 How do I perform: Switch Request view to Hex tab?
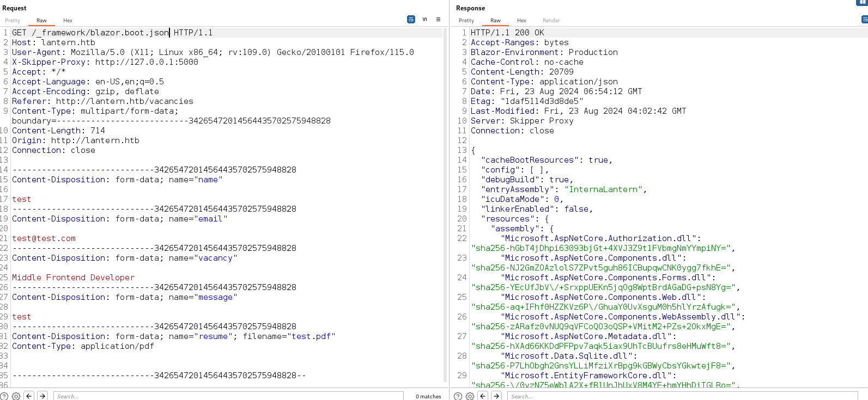[68, 21]
